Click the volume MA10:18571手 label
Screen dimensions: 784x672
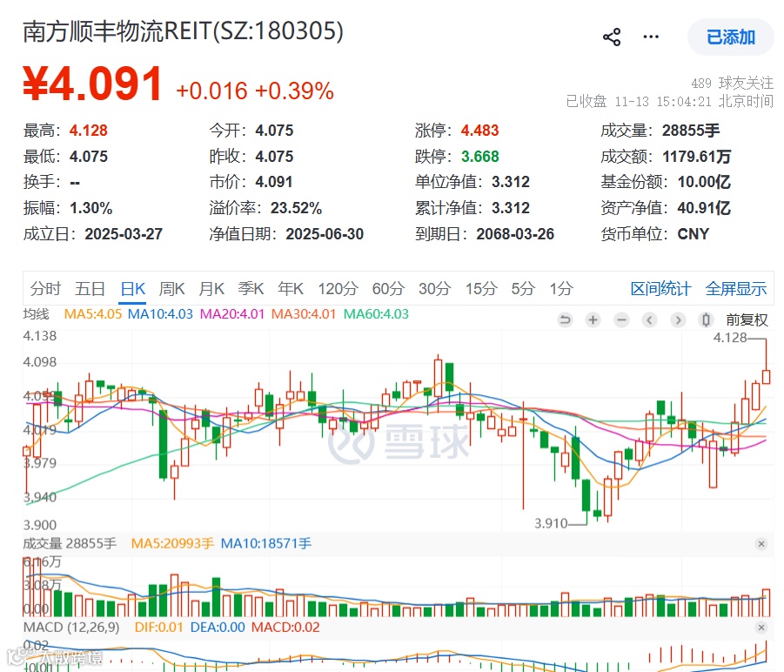coord(266,543)
